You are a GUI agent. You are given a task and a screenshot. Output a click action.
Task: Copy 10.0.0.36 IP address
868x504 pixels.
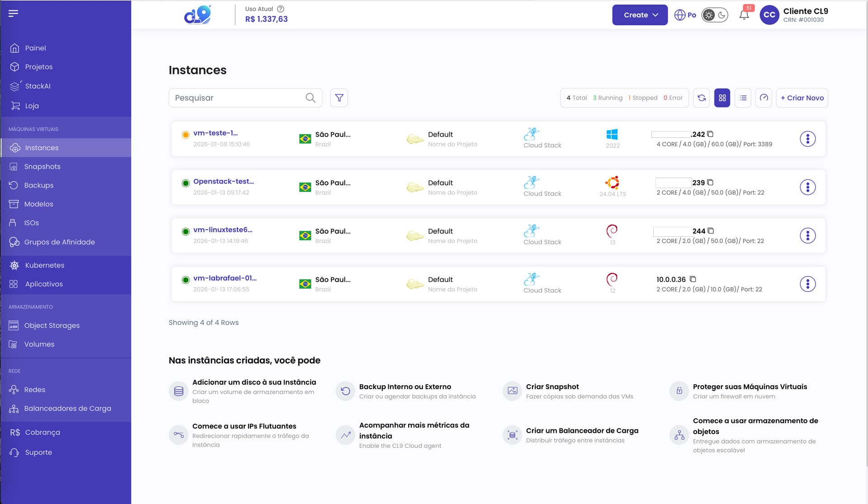coord(693,279)
